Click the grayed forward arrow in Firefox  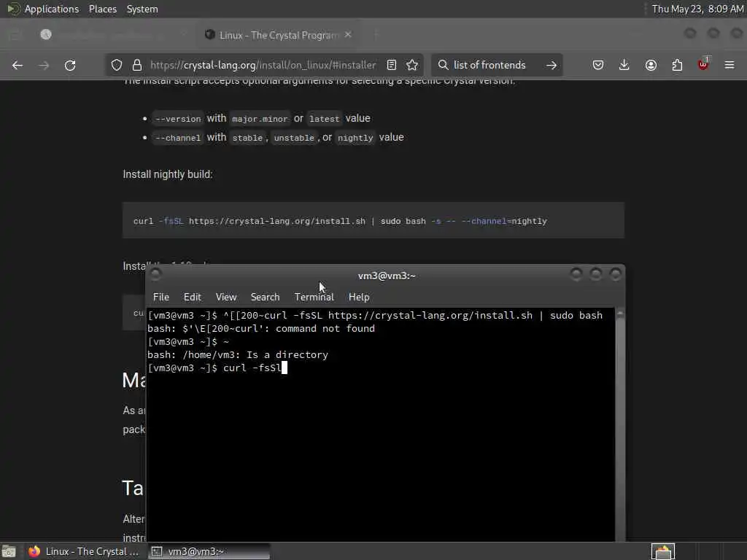pos(44,65)
